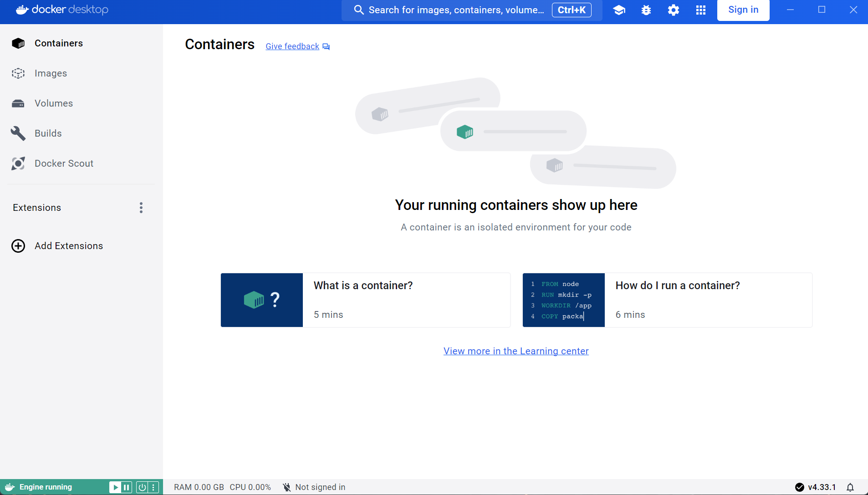Open the Containers sidebar section
This screenshot has width=868, height=495.
[81, 43]
